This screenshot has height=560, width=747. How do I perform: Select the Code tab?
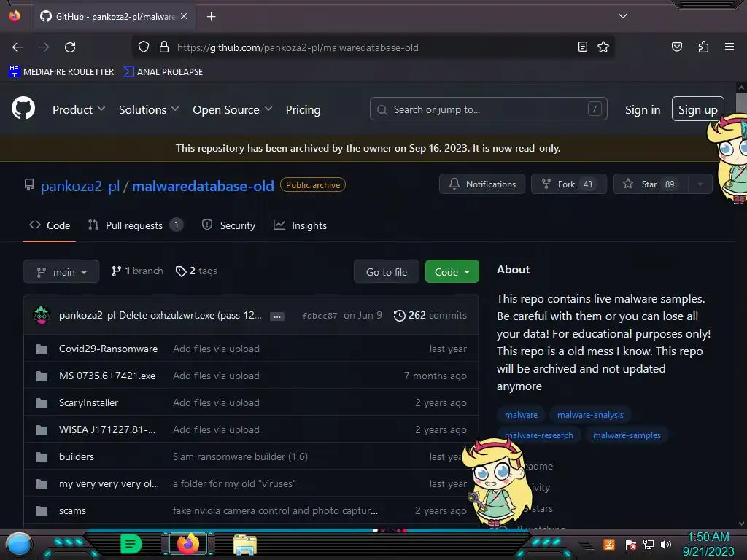click(x=50, y=225)
